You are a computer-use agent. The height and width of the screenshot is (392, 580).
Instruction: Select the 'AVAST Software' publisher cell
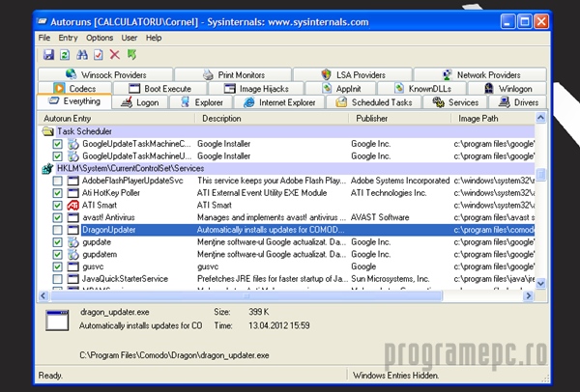pyautogui.click(x=380, y=217)
